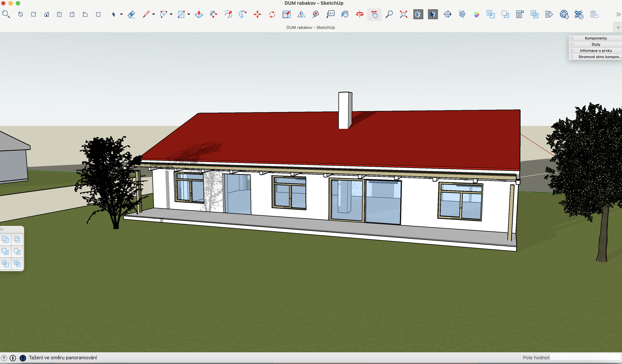The height and width of the screenshot is (364, 622).
Task: Open the Arc tool dropdown arrow
Action: click(171, 14)
